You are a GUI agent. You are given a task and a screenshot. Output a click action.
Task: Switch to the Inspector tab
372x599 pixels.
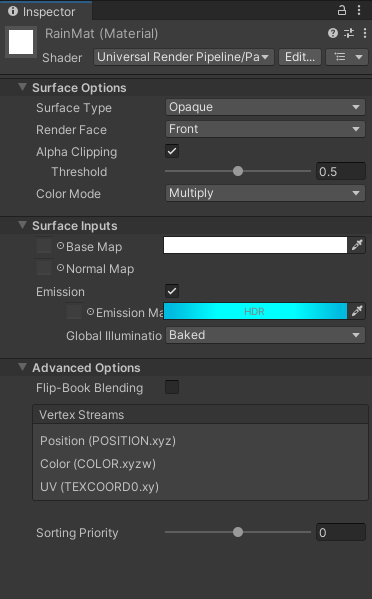click(46, 11)
